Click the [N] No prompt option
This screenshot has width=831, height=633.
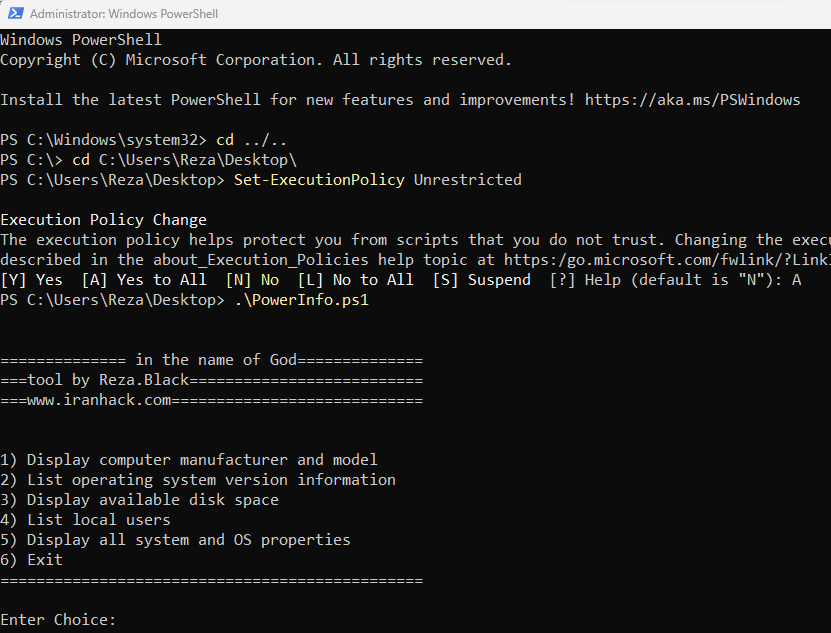point(252,280)
